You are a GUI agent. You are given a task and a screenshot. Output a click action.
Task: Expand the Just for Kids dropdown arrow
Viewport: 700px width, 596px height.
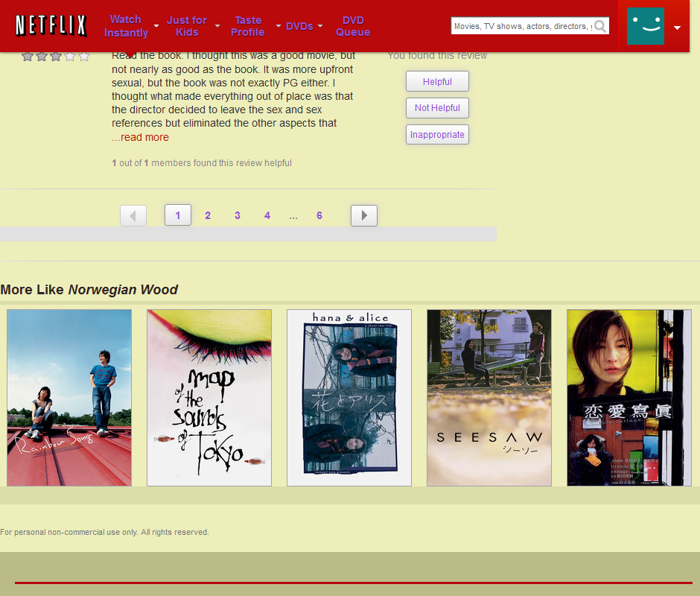click(217, 26)
